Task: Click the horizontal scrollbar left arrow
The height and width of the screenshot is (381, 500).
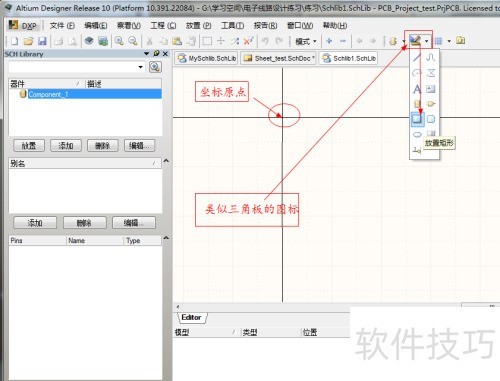Action: click(x=178, y=306)
